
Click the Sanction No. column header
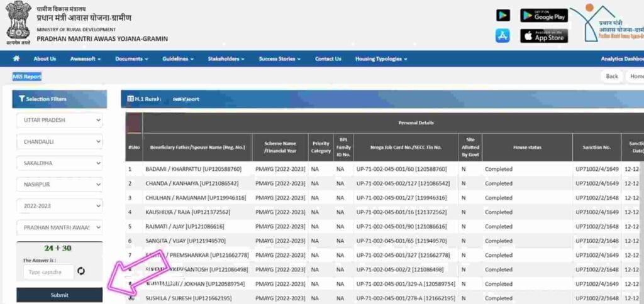597,147
